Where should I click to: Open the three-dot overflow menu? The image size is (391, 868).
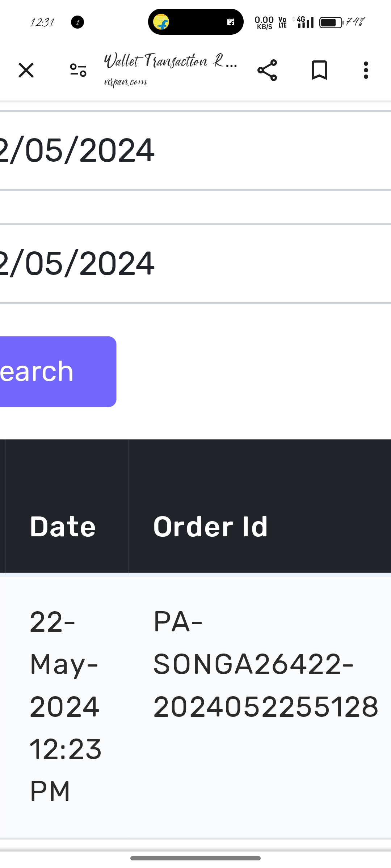366,70
